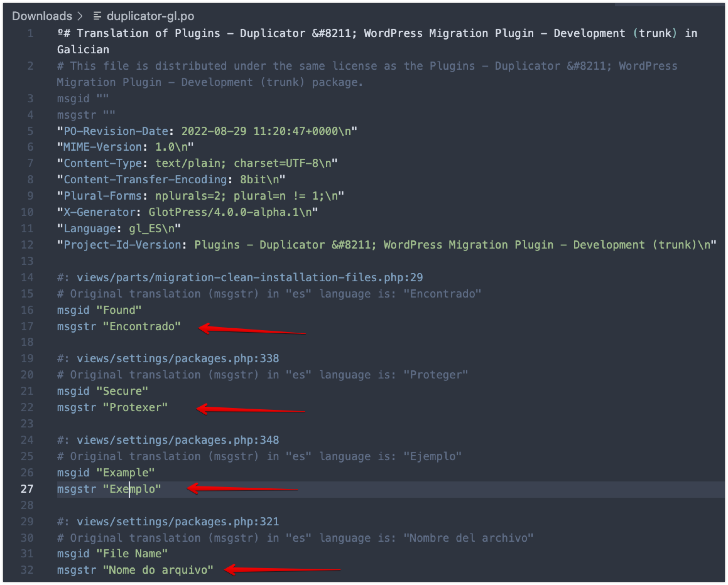Click the comment mentioning "Encontrado" original translation
The height and width of the screenshot is (585, 728).
(269, 293)
